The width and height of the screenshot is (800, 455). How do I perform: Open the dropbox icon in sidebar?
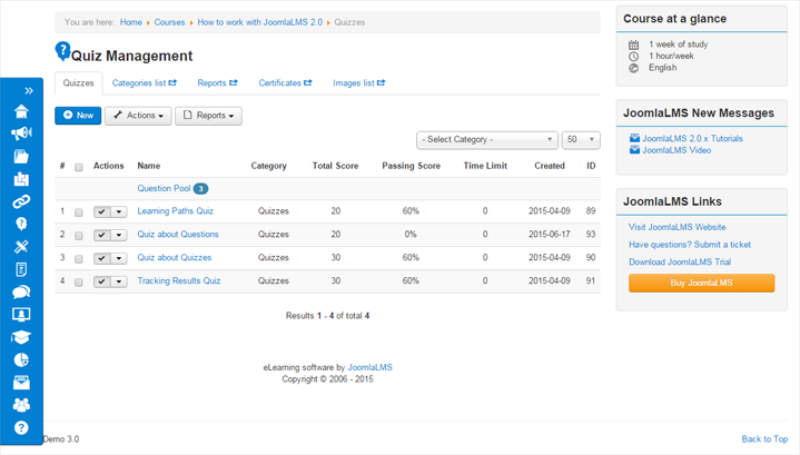tap(21, 179)
